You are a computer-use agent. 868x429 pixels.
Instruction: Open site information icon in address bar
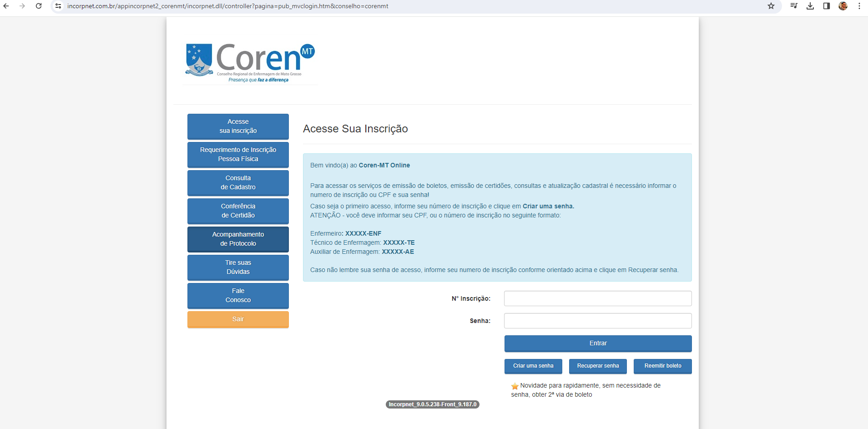58,6
